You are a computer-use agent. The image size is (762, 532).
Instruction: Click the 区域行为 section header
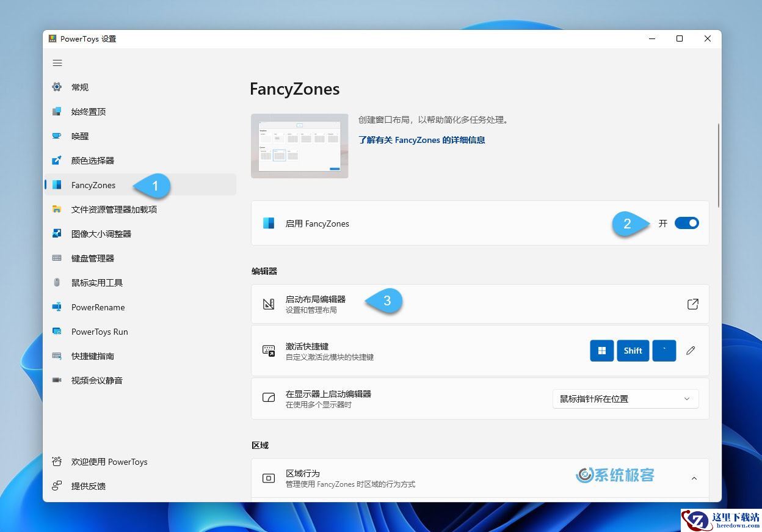click(480, 478)
